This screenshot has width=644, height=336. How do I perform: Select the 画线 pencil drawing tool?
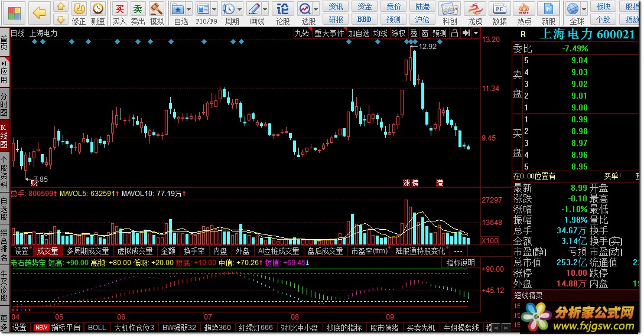coord(254,9)
